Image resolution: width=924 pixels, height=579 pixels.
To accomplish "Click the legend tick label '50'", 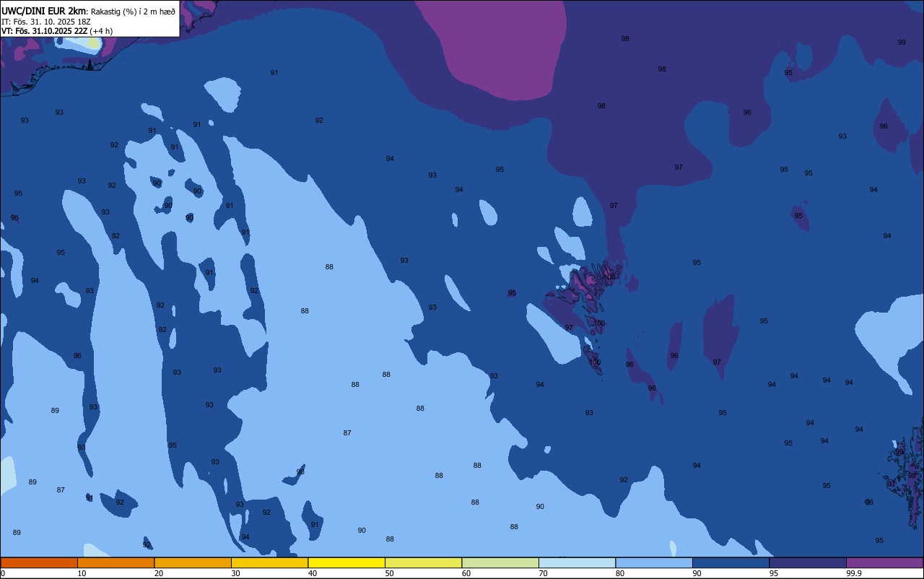I will pos(389,573).
